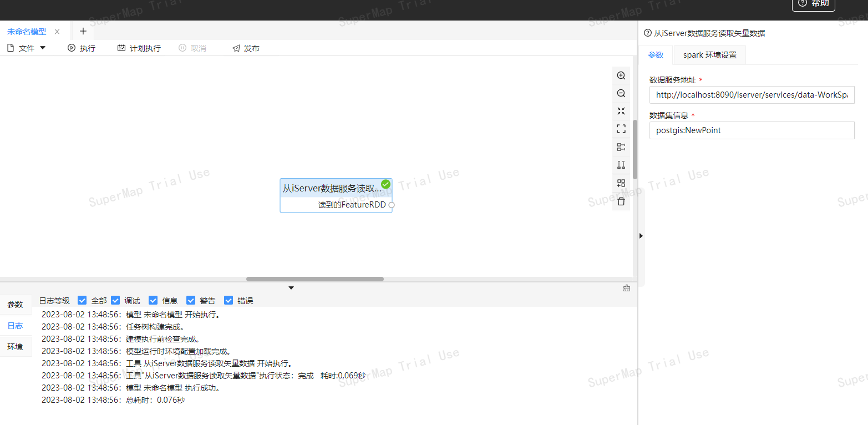Toggle the 错误 log level checkbox

pos(229,300)
